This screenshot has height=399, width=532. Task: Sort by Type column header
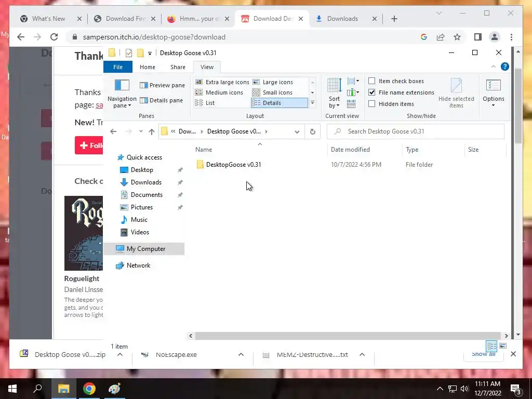[x=412, y=150]
